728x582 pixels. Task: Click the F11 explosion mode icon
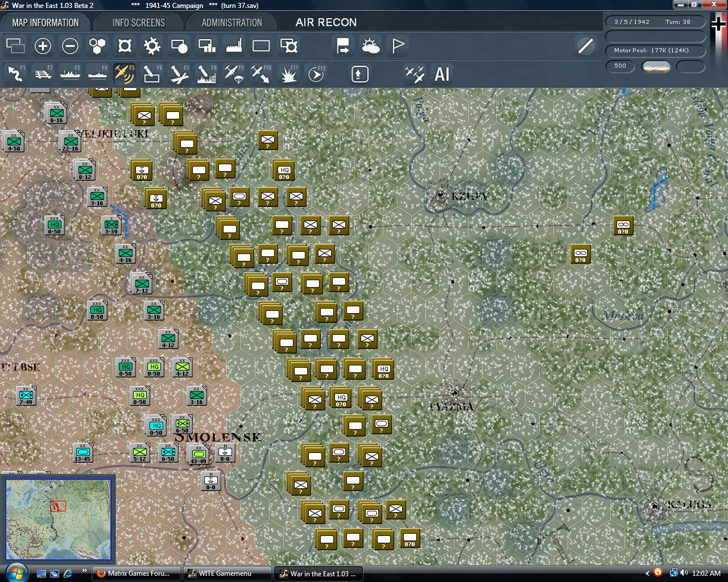[x=288, y=74]
